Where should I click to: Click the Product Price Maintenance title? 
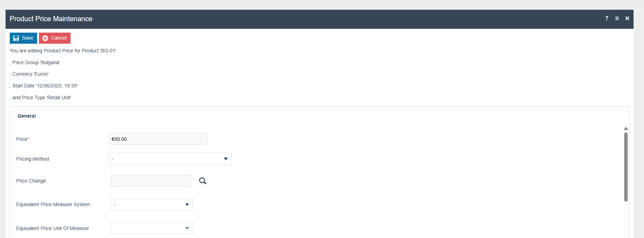point(51,19)
